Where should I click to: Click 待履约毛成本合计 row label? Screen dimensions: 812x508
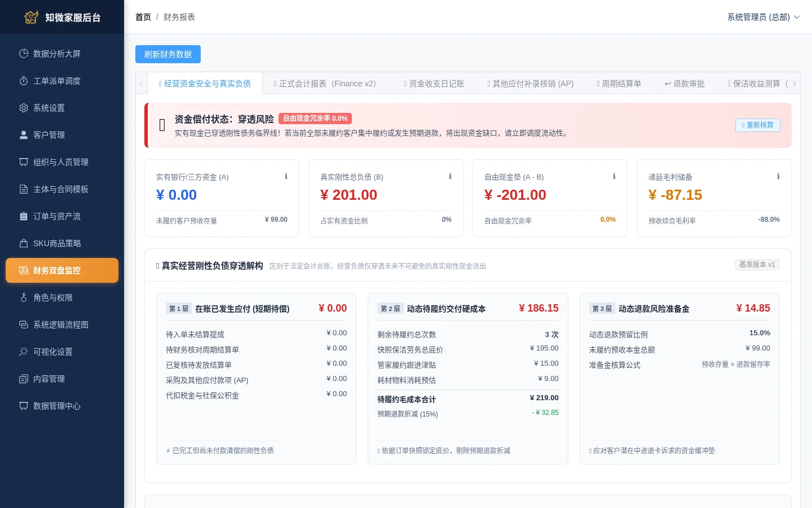coord(407,399)
